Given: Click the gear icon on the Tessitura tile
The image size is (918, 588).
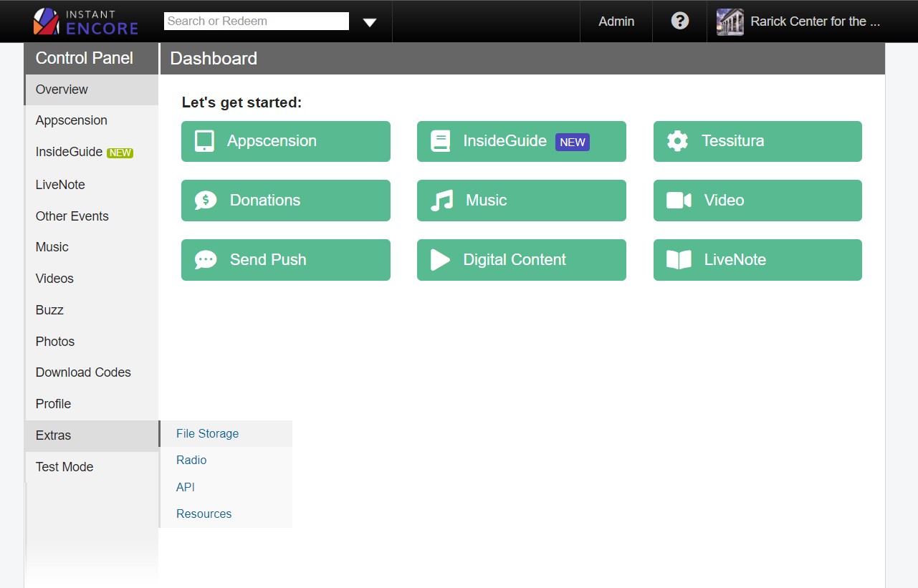Looking at the screenshot, I should (677, 140).
